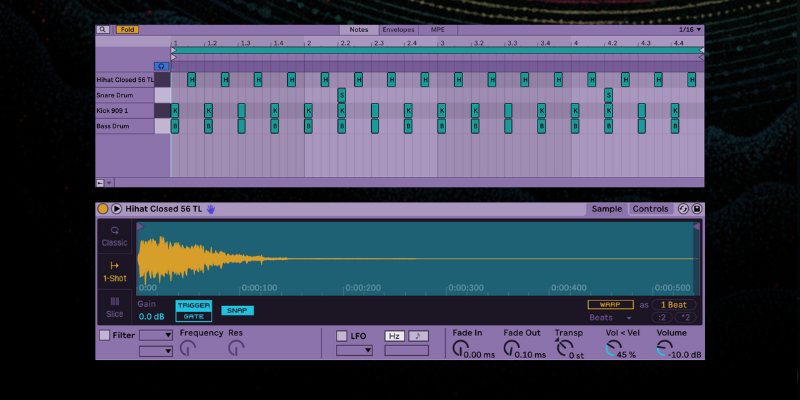This screenshot has height=400, width=800.
Task: Select the Slice playback mode
Action: (x=115, y=305)
